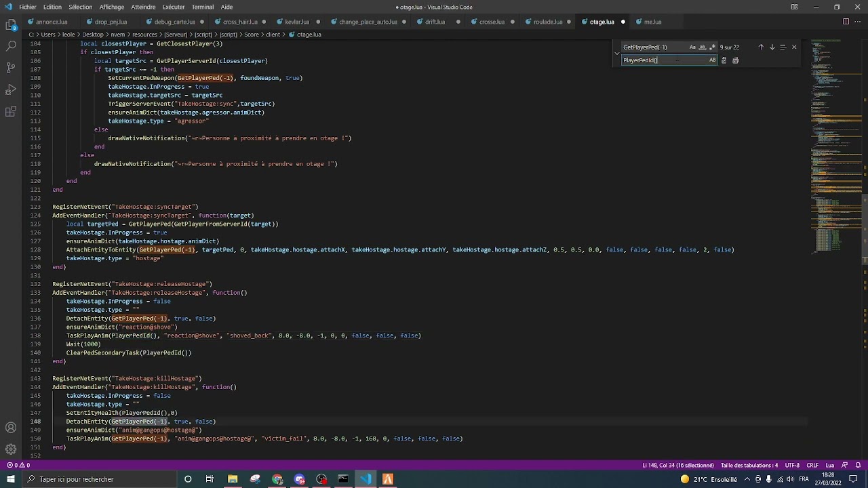Open the Run and Debug view
The height and width of the screenshot is (488, 868).
(11, 89)
